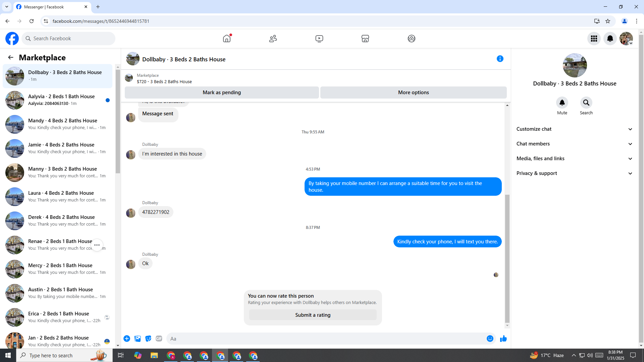Open Task View on the taskbar
The image size is (644, 362).
point(121,355)
